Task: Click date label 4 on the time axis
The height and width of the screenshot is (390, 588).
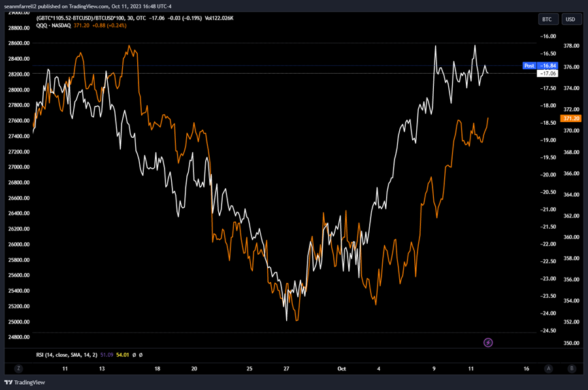Action: [x=378, y=368]
